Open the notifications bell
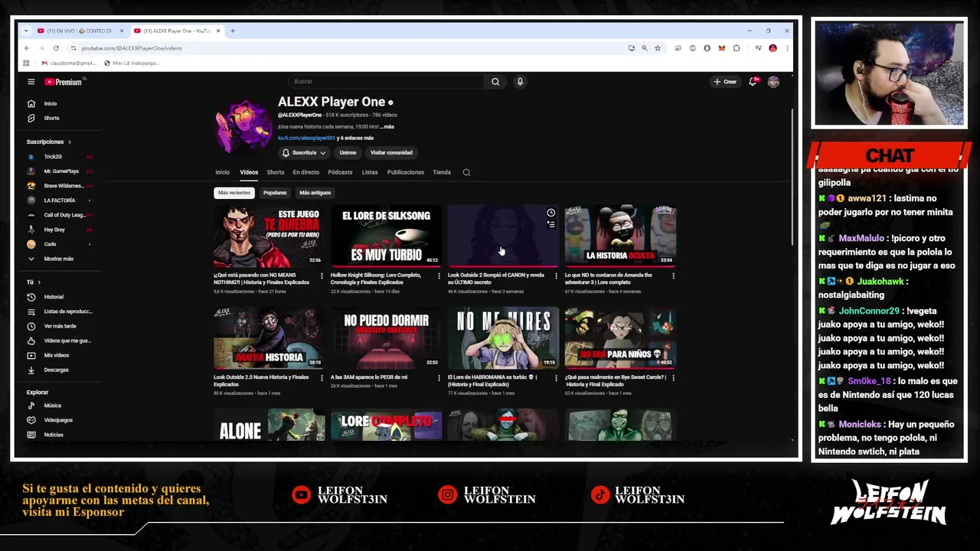Screen dimensions: 980x551 point(753,82)
